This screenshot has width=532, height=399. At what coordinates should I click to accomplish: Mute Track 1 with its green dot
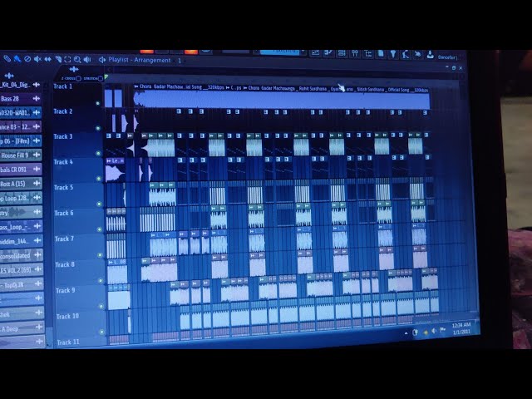click(x=98, y=103)
